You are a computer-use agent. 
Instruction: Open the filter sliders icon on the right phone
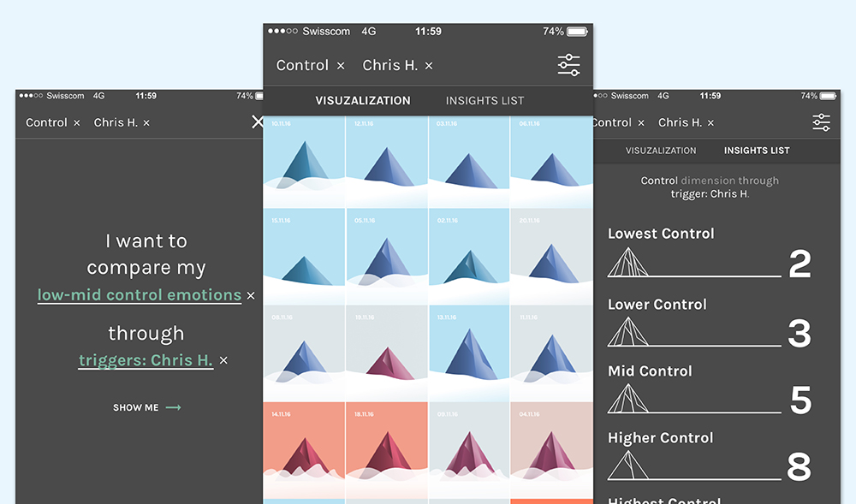pos(821,122)
